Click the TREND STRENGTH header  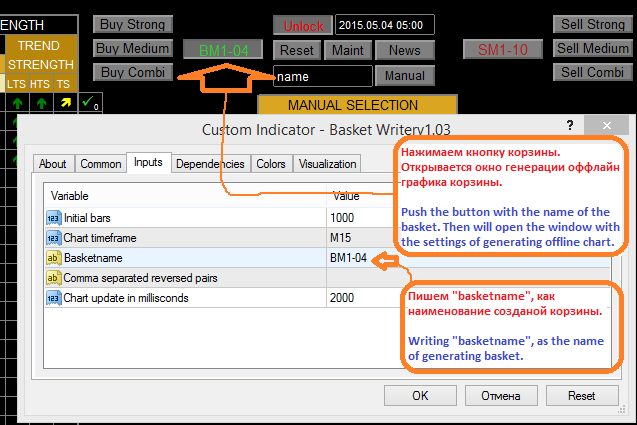click(x=40, y=55)
